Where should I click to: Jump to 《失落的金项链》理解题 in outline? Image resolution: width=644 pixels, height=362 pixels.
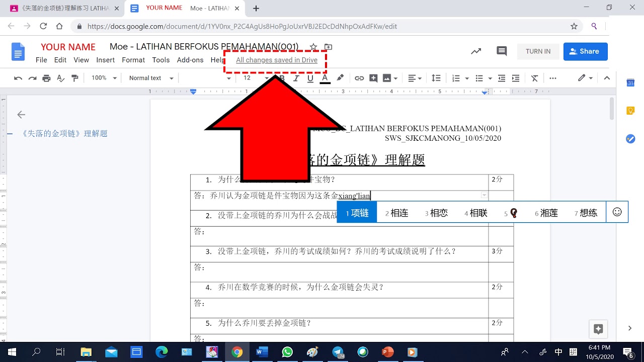coord(64,134)
